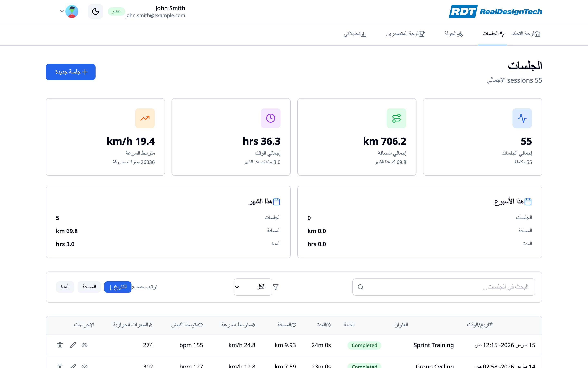Click the العنوان column header

[401, 325]
